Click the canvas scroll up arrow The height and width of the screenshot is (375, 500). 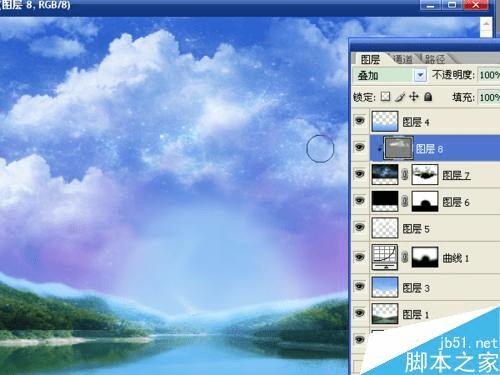click(x=486, y=24)
